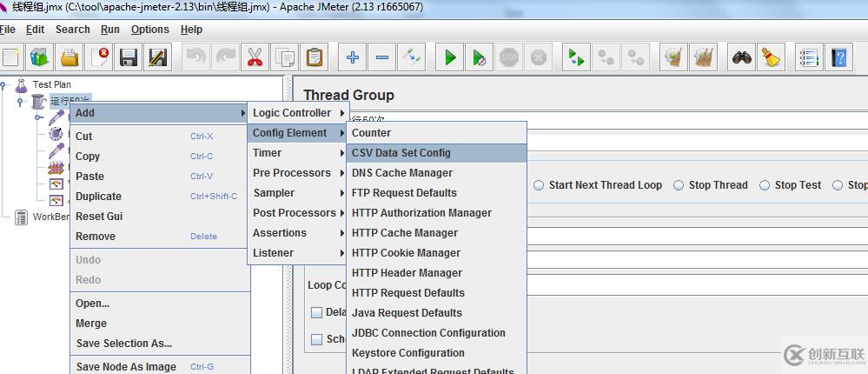Screen dimensions: 868x374
Task: Choose Counter from Config Element list
Action: coord(437,133)
